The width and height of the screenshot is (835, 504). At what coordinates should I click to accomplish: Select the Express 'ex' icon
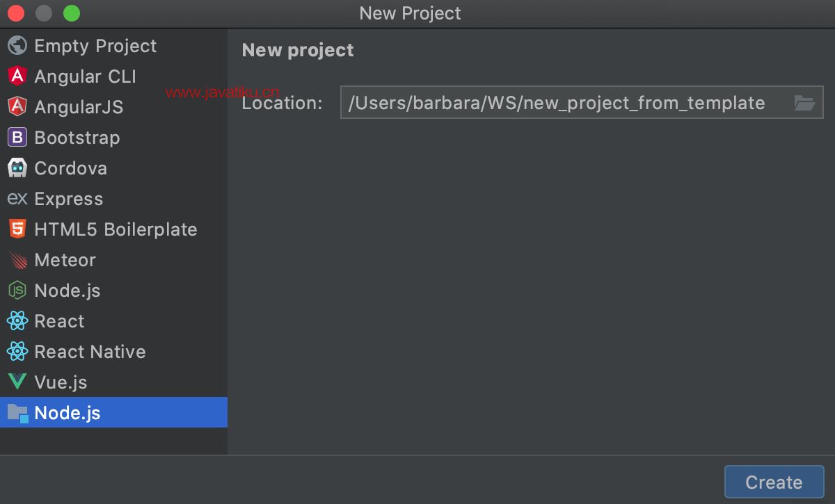tap(17, 199)
